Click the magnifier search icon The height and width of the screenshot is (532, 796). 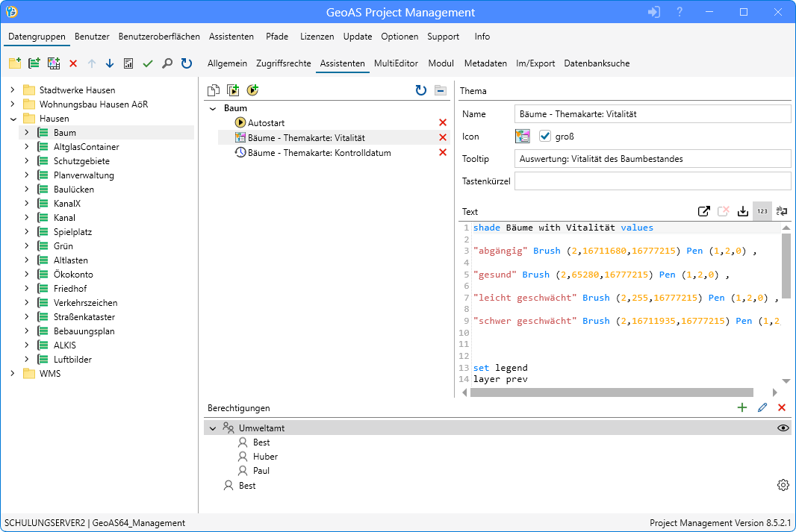pos(167,64)
